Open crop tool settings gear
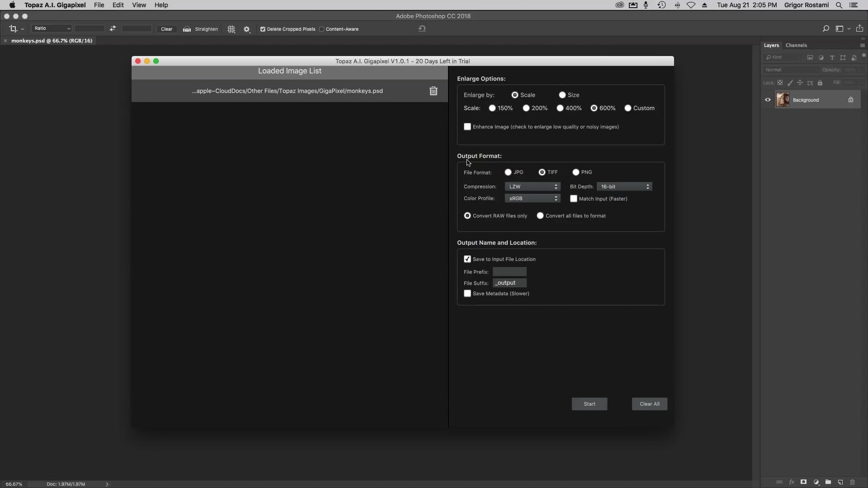Image resolution: width=868 pixels, height=488 pixels. (x=246, y=29)
